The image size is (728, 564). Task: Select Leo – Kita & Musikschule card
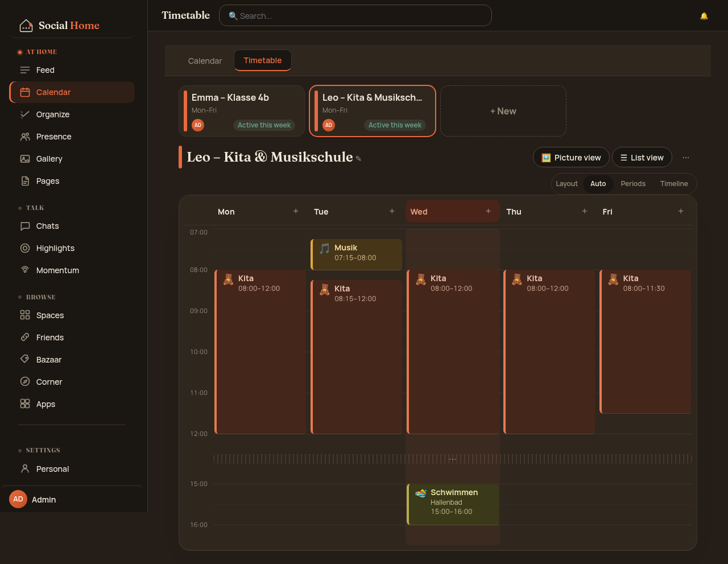tap(373, 111)
